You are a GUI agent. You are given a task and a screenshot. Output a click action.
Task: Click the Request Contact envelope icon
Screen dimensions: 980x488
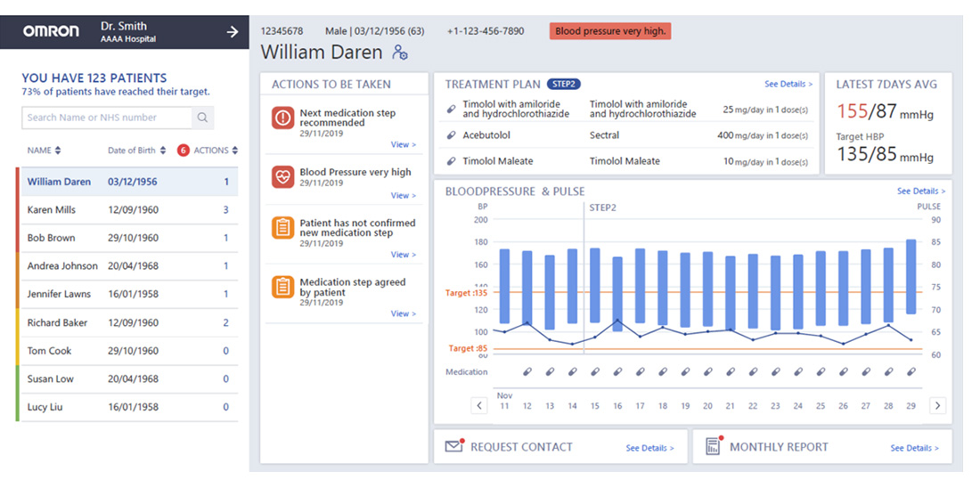[x=454, y=447]
